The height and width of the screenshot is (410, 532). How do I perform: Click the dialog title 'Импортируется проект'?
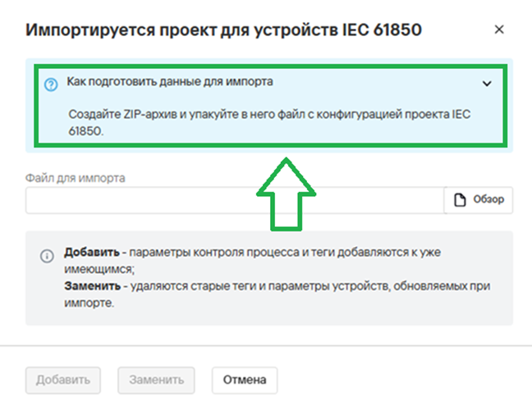tap(122, 30)
